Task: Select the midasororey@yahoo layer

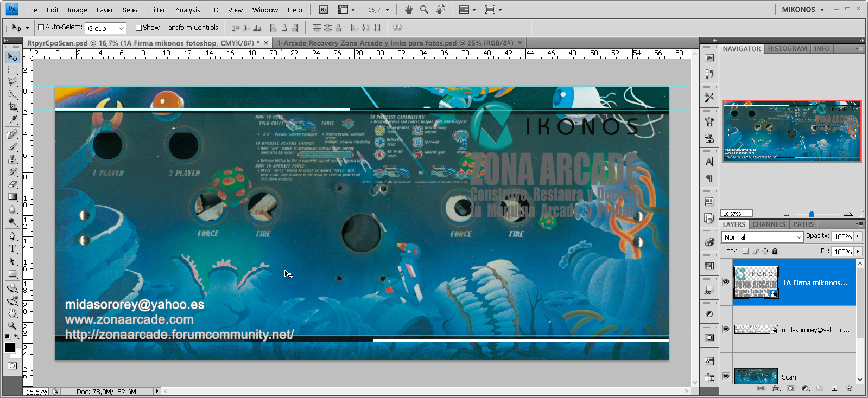Action: [815, 330]
